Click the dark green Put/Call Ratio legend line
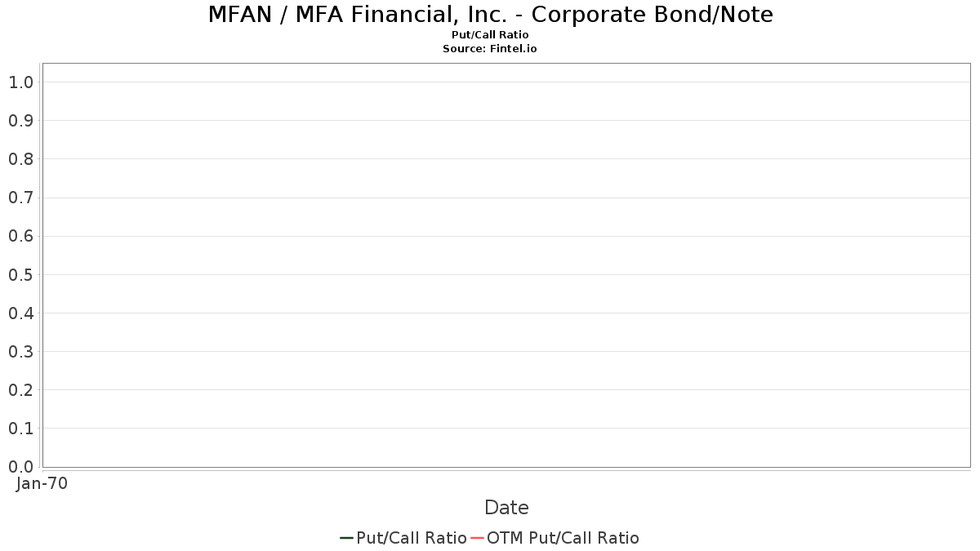Viewport: 980px width, 551px height. click(x=346, y=538)
